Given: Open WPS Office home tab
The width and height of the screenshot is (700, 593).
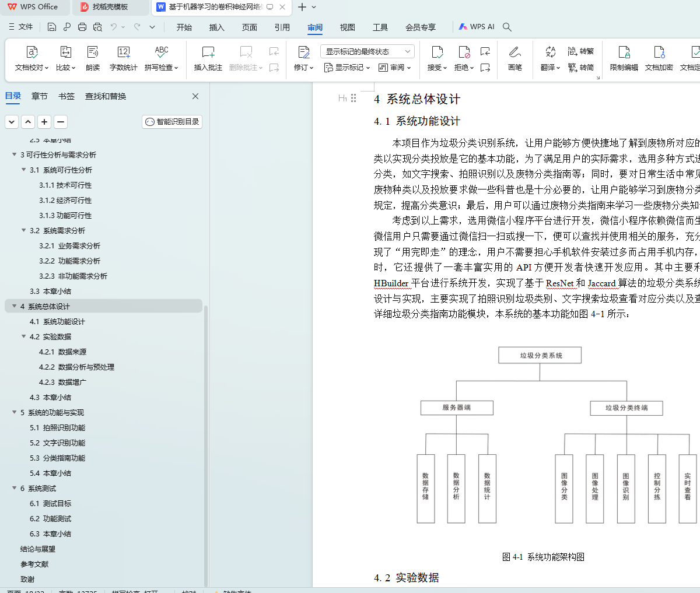Looking at the screenshot, I should click(34, 7).
